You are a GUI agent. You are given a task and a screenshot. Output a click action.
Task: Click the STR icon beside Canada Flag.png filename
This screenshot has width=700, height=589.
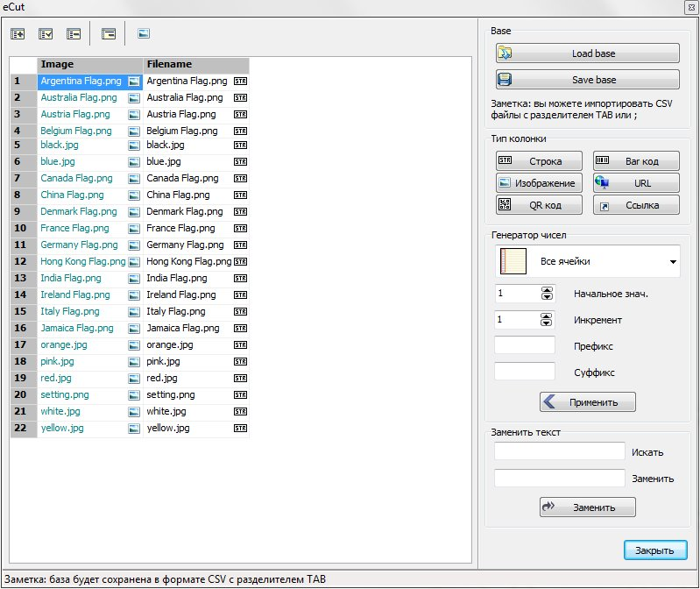tap(241, 179)
